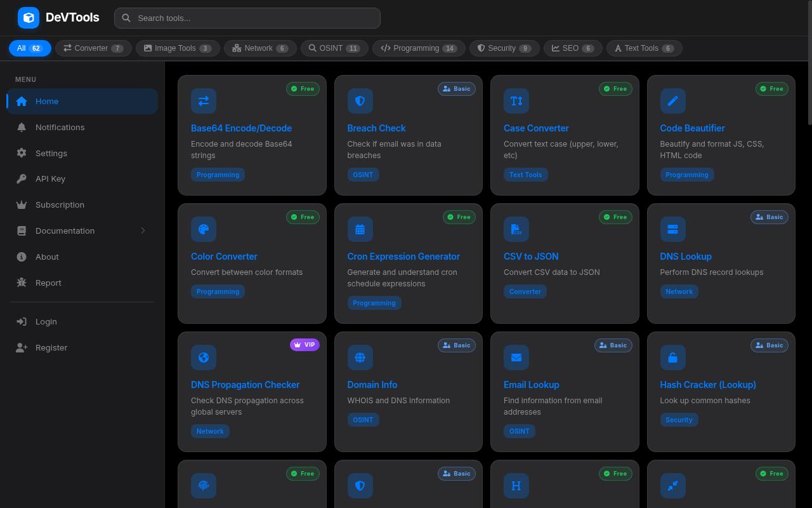Open Subscription from the sidebar menu

click(82, 204)
